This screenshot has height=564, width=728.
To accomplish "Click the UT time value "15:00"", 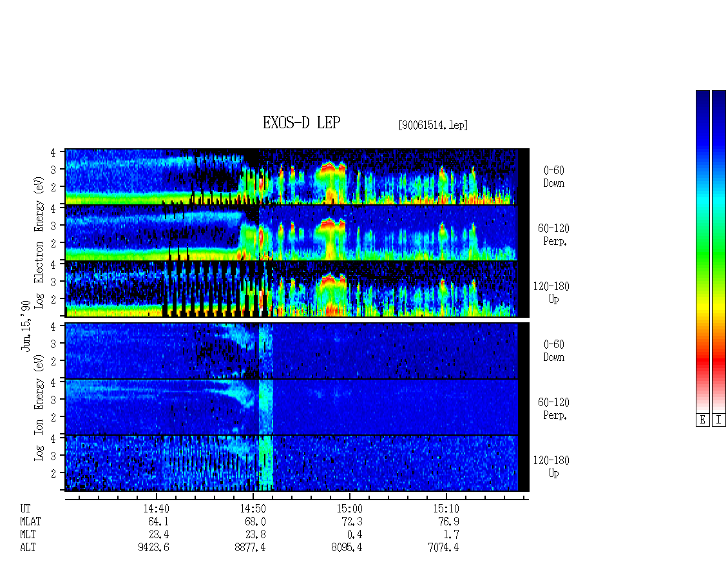I will [350, 509].
